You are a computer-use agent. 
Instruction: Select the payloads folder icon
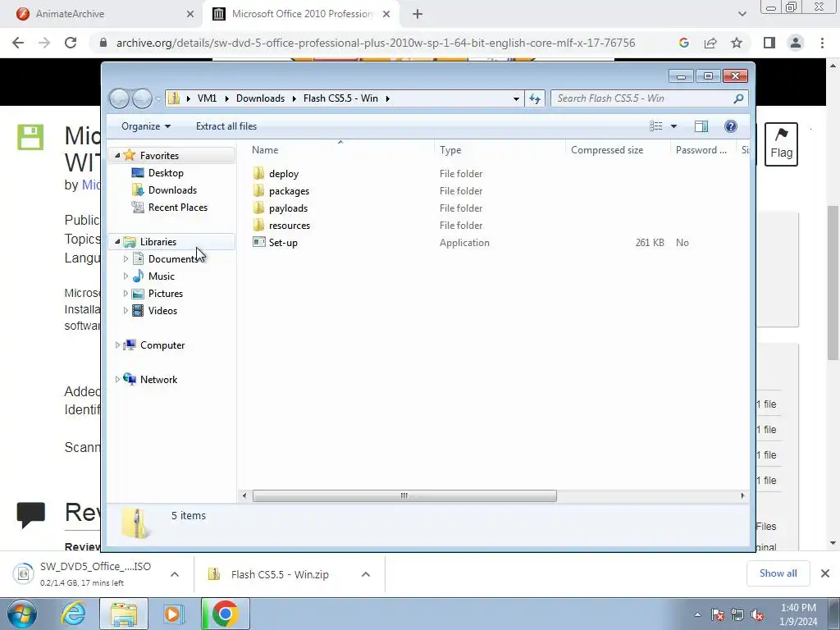tap(258, 208)
